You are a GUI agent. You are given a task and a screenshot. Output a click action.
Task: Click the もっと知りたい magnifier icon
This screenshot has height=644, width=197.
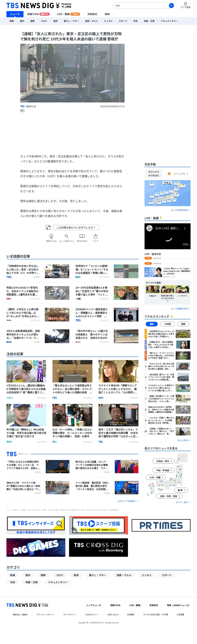pyautogui.click(x=67, y=236)
